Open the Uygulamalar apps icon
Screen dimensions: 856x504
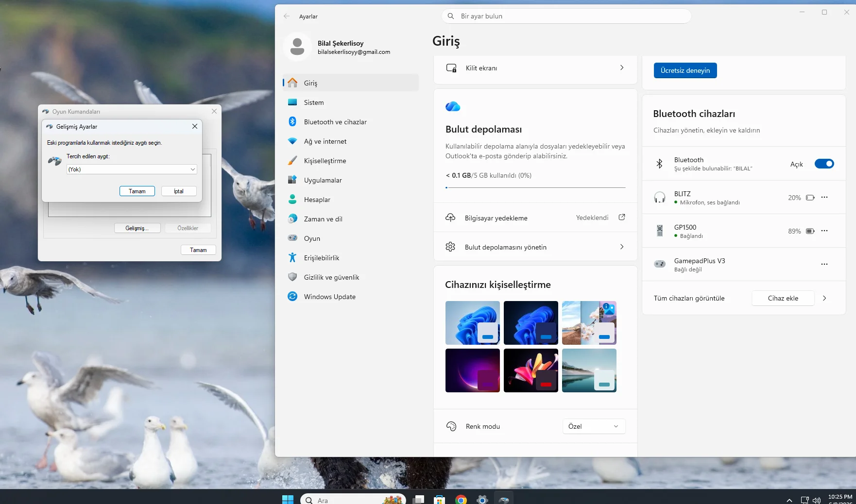coord(292,180)
